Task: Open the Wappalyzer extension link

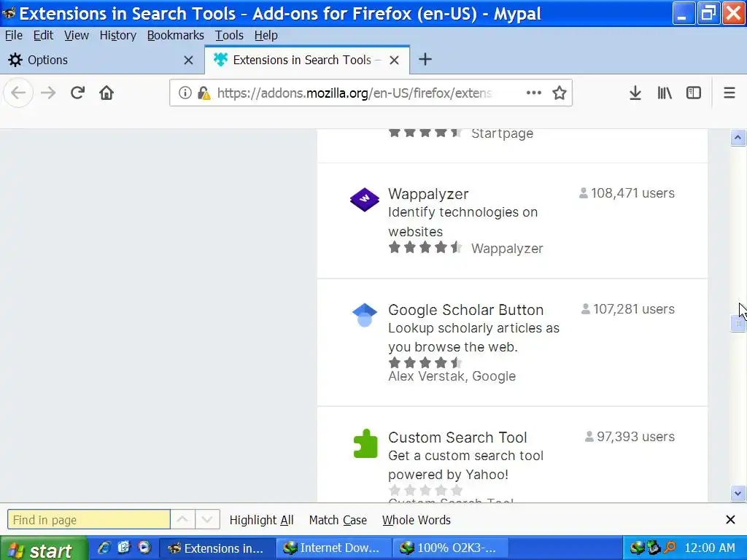Action: click(x=428, y=194)
